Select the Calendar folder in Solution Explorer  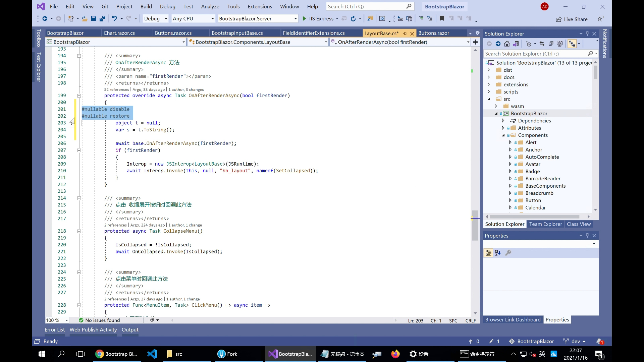[535, 208]
